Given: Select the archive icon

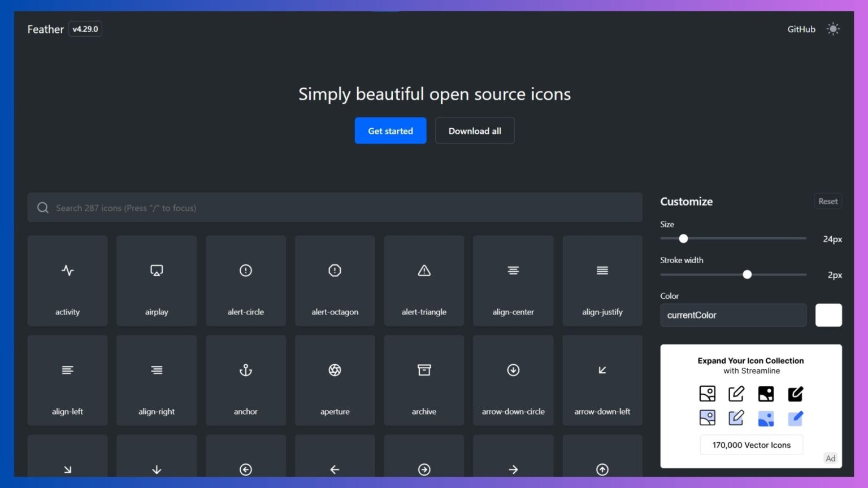Looking at the screenshot, I should tap(424, 380).
